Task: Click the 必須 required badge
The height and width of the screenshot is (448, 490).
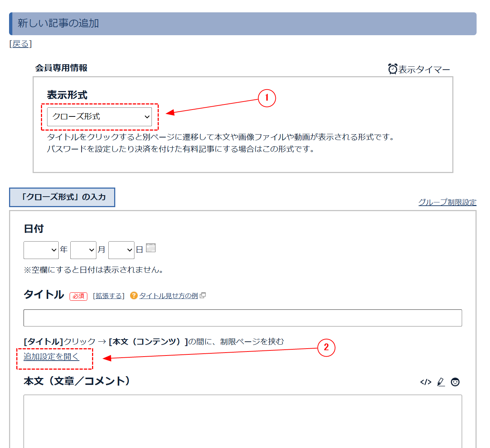Action: 78,296
